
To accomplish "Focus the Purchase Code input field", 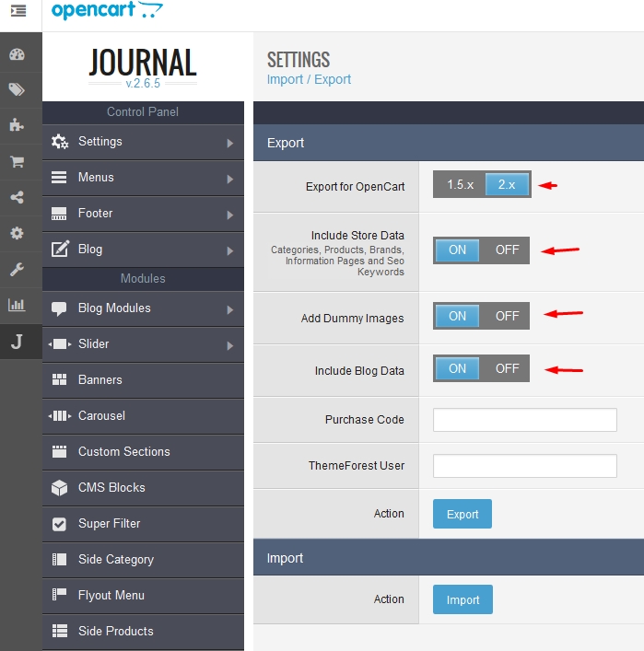I will pyautogui.click(x=525, y=420).
